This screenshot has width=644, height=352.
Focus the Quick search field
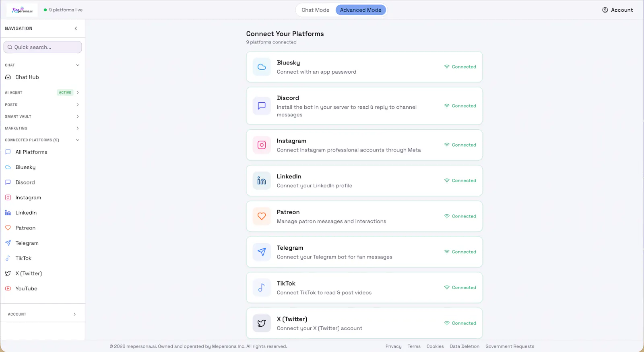pos(43,47)
